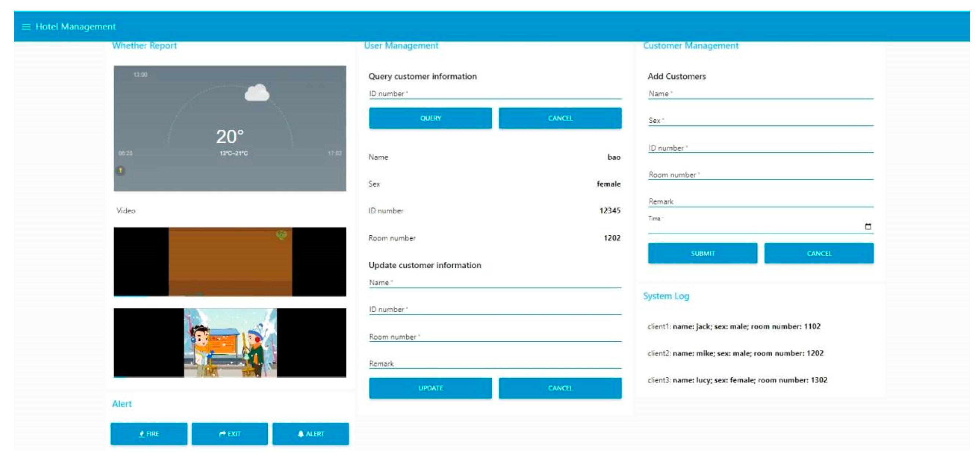Click the Sex field in Add Customers
The image size is (980, 458).
pyautogui.click(x=761, y=121)
